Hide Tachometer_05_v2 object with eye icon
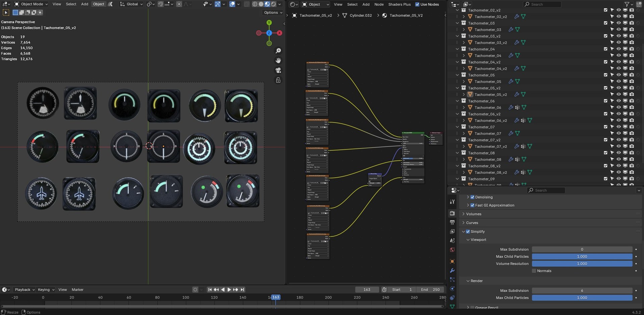Viewport: 644px width, 315px height. point(619,94)
